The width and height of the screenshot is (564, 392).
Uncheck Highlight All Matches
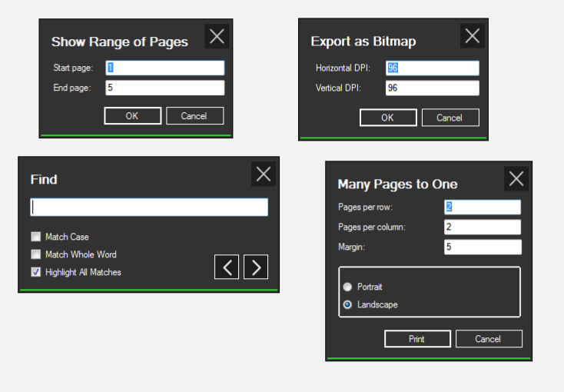click(36, 272)
